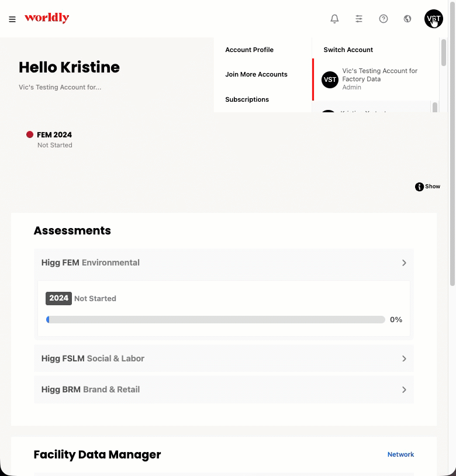
Task: Click the 2024 year badge
Action: pyautogui.click(x=58, y=298)
